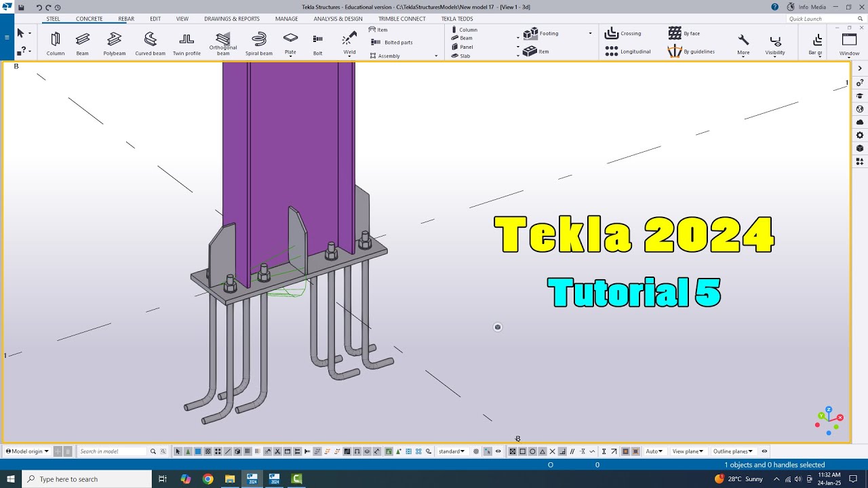Switch to the REBAR tab

pyautogui.click(x=126, y=19)
